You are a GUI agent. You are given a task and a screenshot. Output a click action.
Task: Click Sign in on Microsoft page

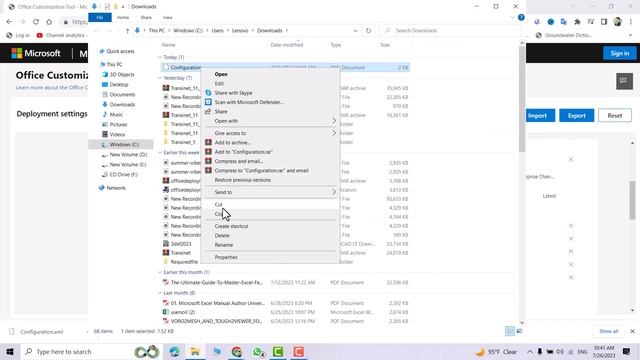620,53
